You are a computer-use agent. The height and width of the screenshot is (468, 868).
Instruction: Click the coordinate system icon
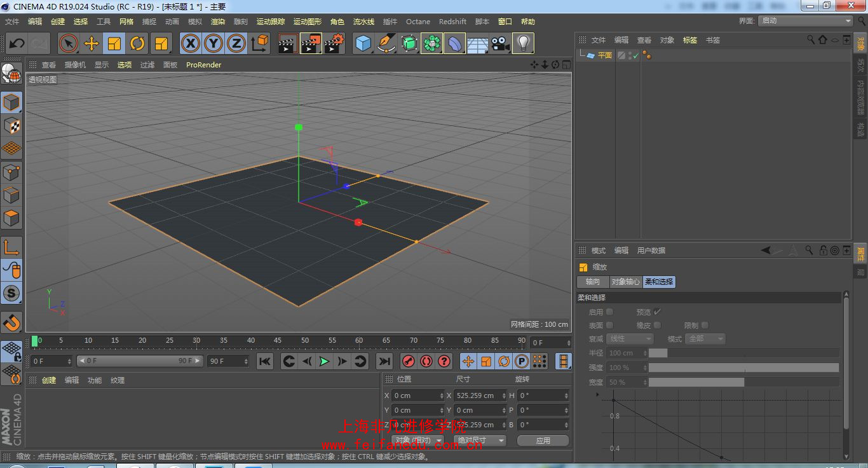[x=259, y=43]
